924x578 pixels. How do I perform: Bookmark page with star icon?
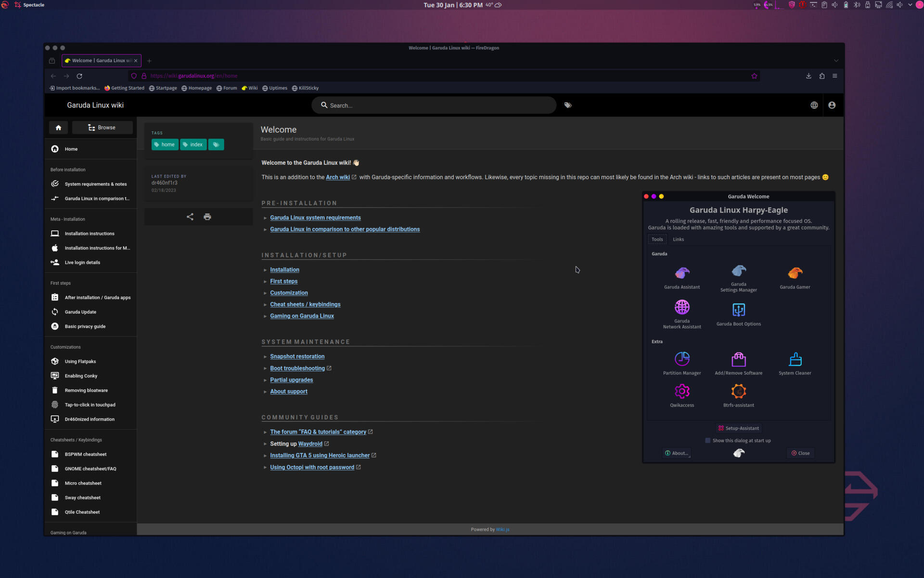(x=754, y=76)
